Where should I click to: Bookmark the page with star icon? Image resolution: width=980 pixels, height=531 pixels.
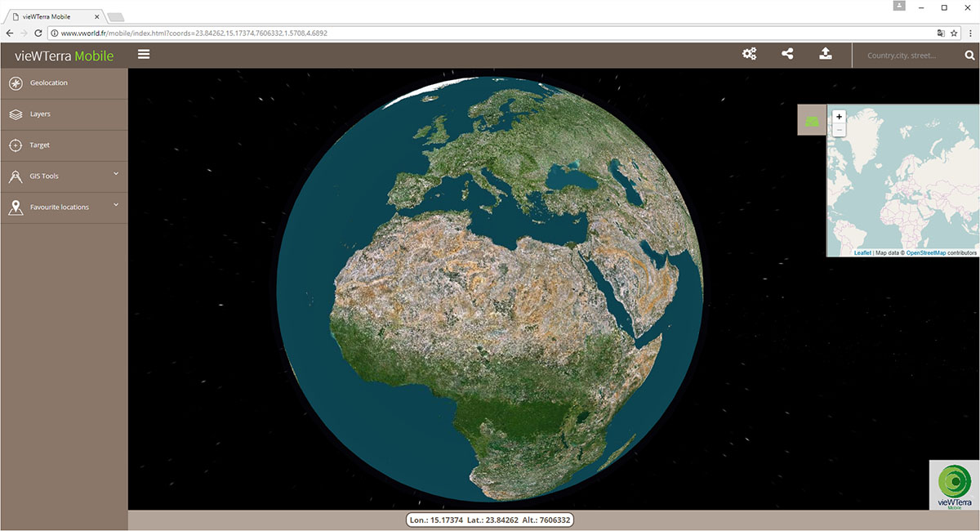953,33
